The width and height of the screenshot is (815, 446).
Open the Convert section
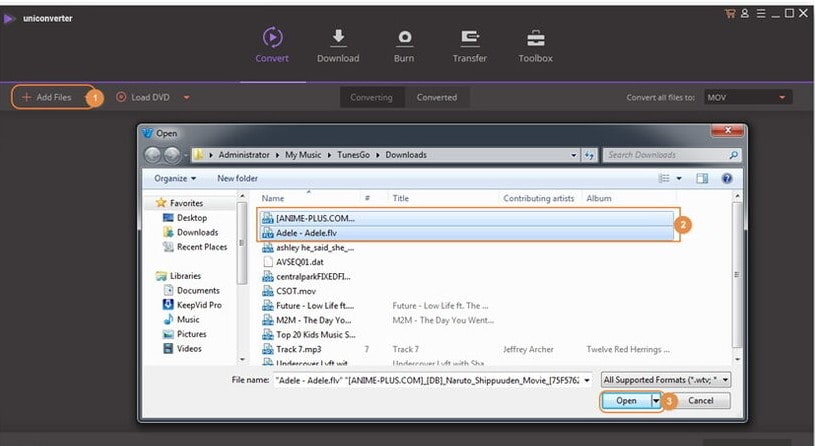[x=272, y=45]
